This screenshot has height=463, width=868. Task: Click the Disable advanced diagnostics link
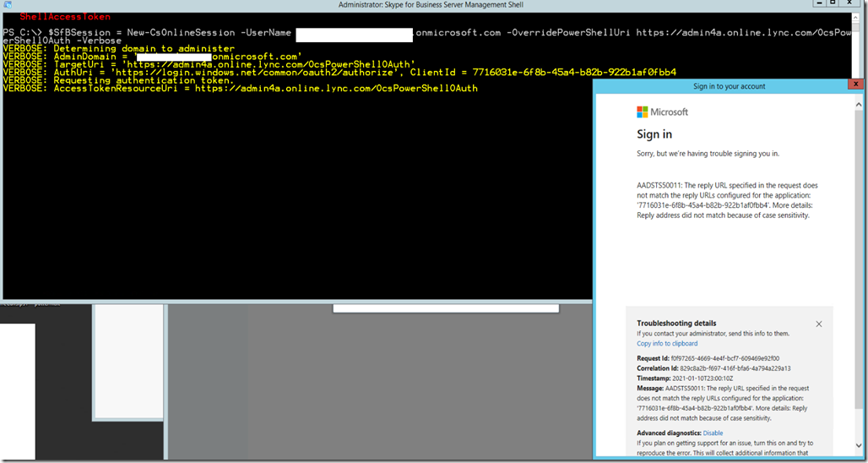point(713,433)
